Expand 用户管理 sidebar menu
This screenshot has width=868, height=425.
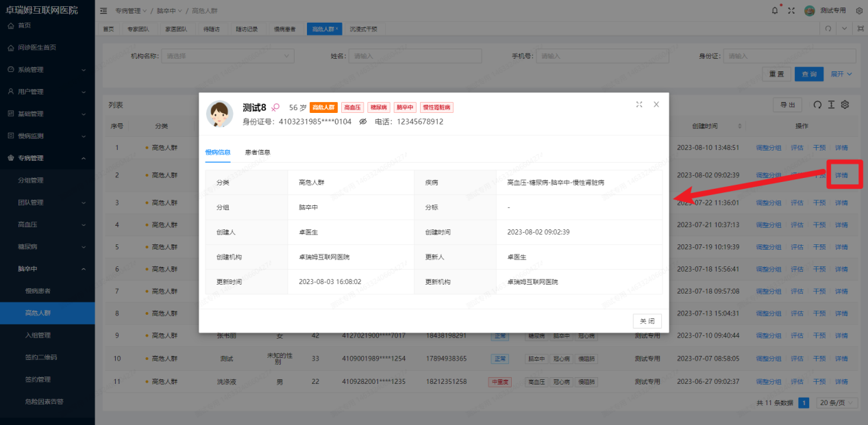47,92
